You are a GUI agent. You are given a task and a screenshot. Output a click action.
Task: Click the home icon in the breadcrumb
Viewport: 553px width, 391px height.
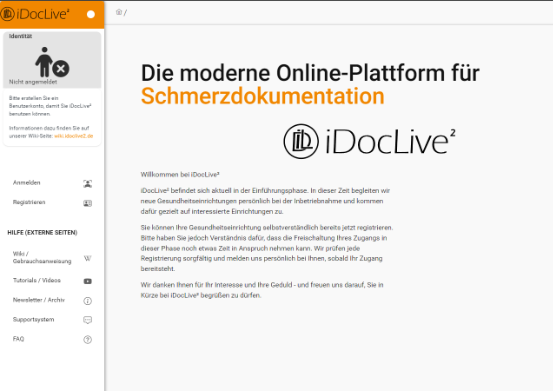tap(119, 12)
